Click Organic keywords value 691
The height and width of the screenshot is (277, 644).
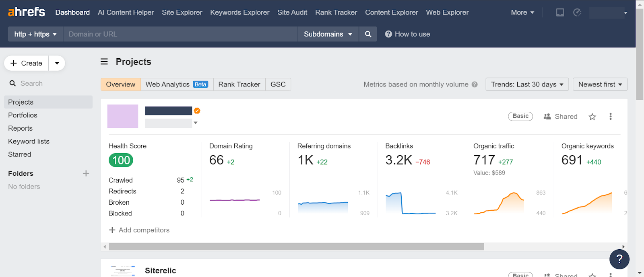pyautogui.click(x=572, y=160)
